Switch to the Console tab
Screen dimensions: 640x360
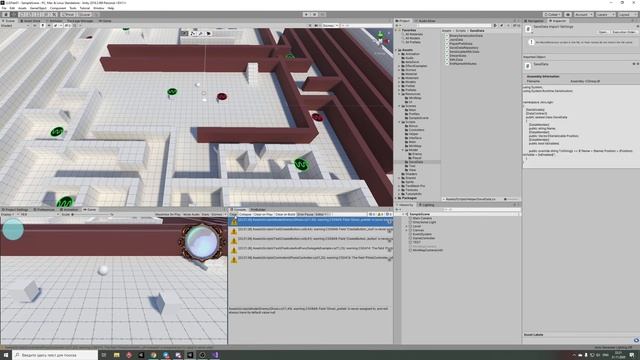pos(240,209)
